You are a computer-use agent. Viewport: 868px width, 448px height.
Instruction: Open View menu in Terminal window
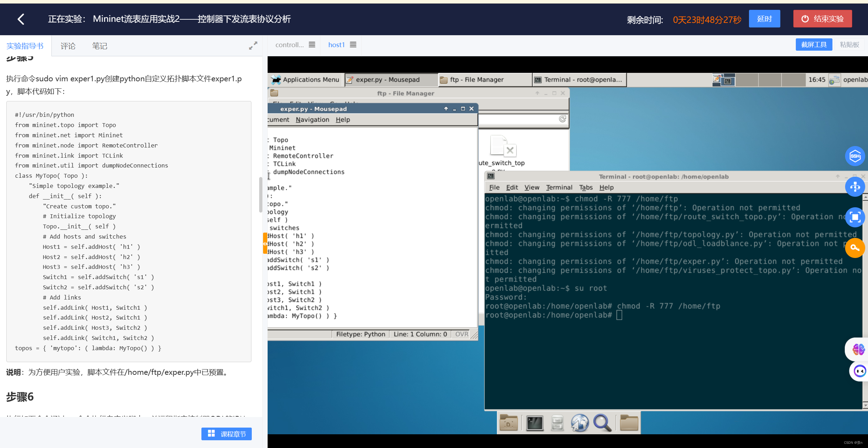tap(532, 187)
